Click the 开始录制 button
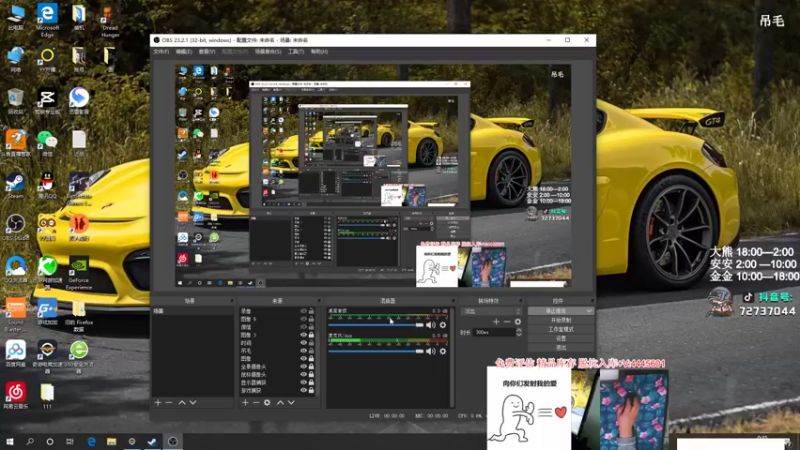800x450 pixels. pyautogui.click(x=559, y=320)
